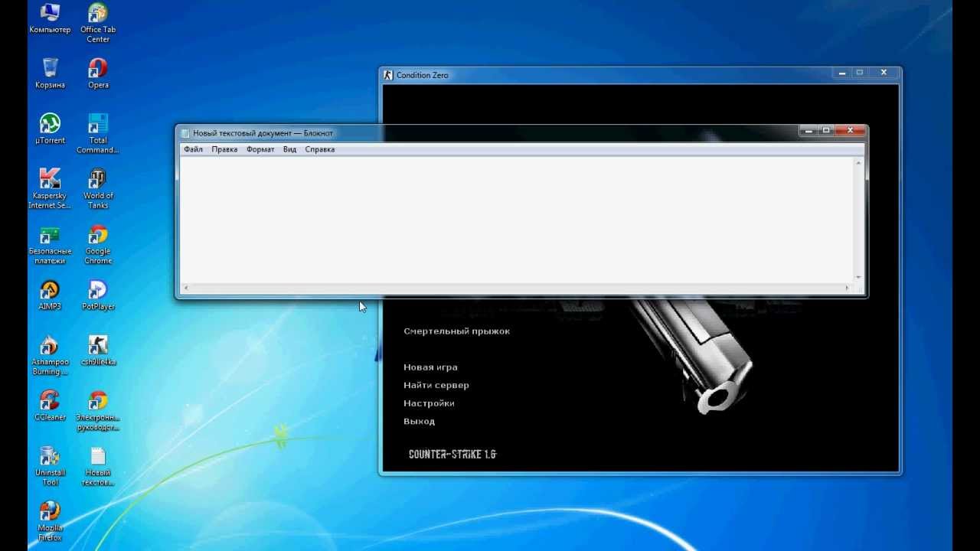The image size is (980, 551).
Task: Select Смертельный прыжок in game menu
Action: click(456, 331)
